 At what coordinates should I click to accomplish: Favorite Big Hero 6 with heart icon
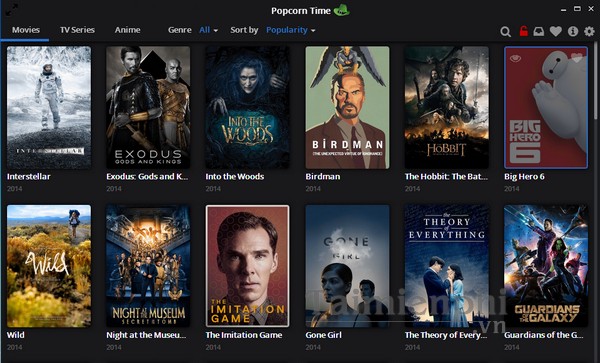(576, 58)
